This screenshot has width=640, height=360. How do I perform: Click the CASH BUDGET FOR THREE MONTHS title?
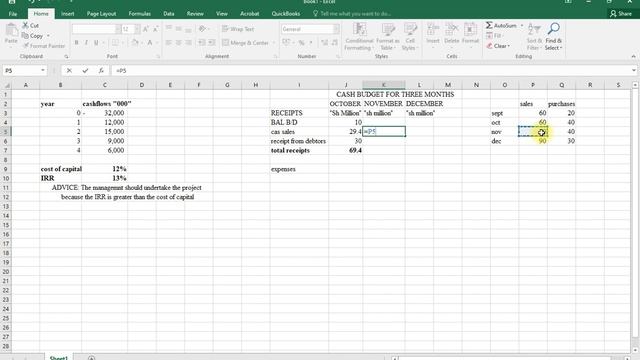click(395, 94)
